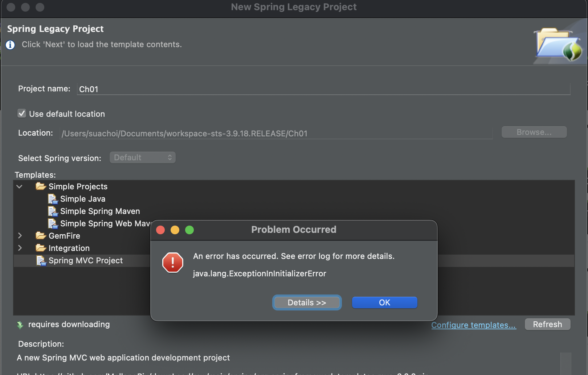Click the red error icon in the dialog
The height and width of the screenshot is (375, 588).
click(173, 263)
